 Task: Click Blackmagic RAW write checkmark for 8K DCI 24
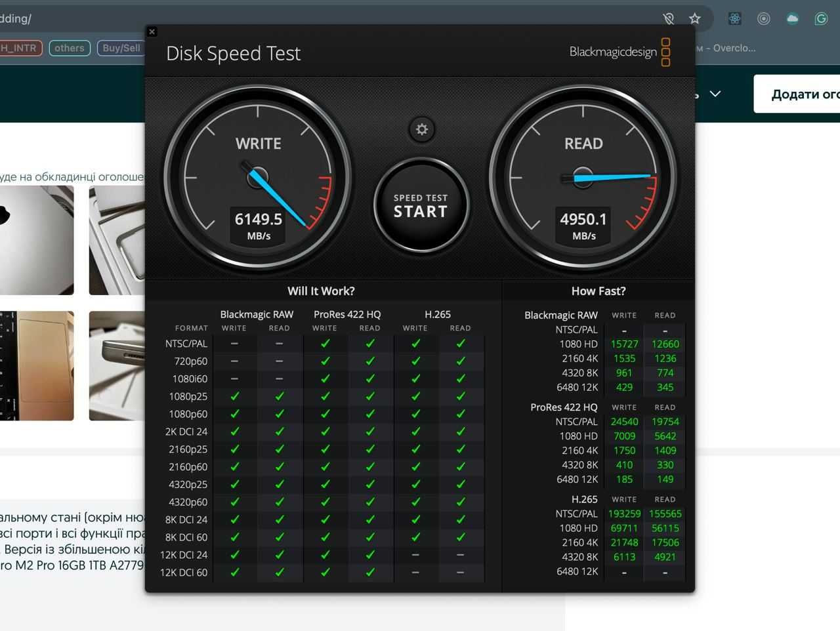point(235,519)
